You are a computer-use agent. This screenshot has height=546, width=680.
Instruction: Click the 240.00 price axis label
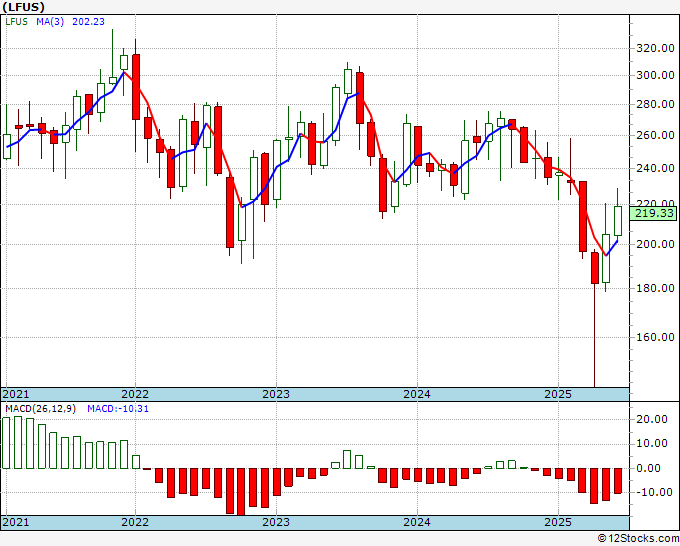tap(655, 168)
